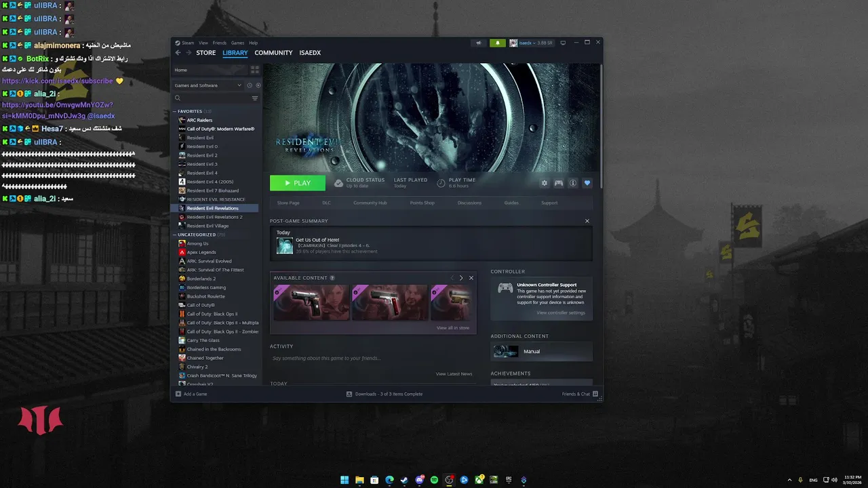This screenshot has width=868, height=488.
Task: Open advanced filter options next to search
Action: pyautogui.click(x=255, y=98)
